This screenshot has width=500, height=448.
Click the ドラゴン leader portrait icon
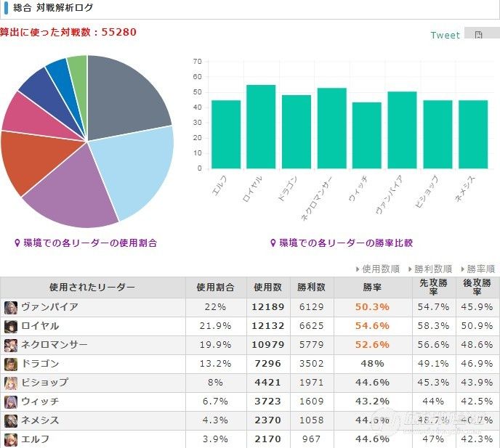point(11,364)
